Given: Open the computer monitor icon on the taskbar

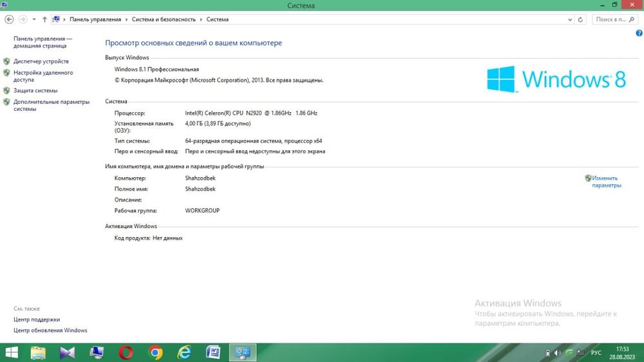Looking at the screenshot, I should [97, 352].
